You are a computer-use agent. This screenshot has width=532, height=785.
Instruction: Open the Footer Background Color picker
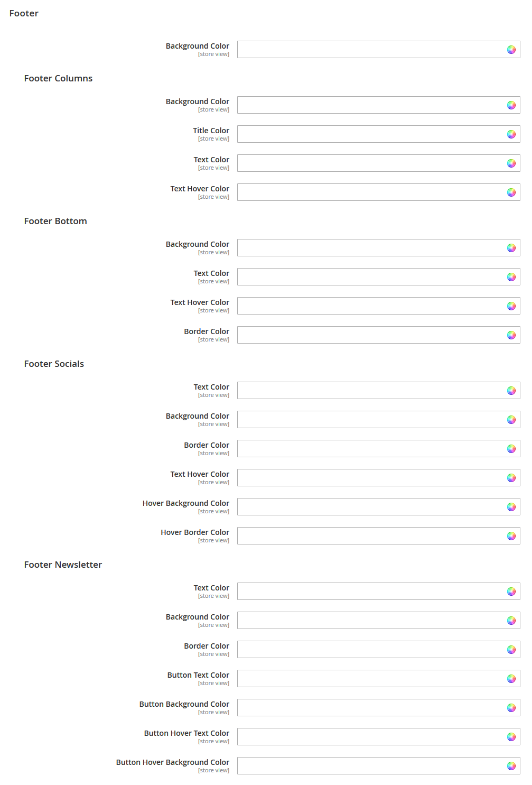pos(511,49)
